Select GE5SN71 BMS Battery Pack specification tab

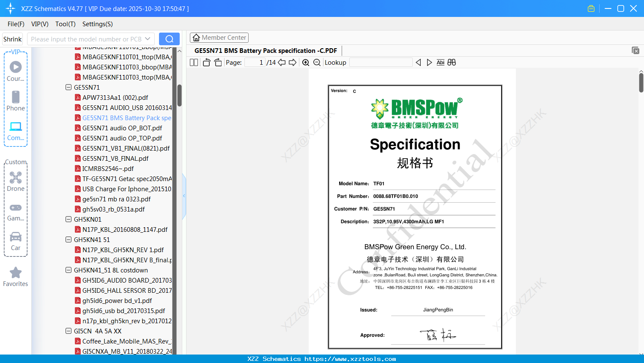[x=266, y=51]
